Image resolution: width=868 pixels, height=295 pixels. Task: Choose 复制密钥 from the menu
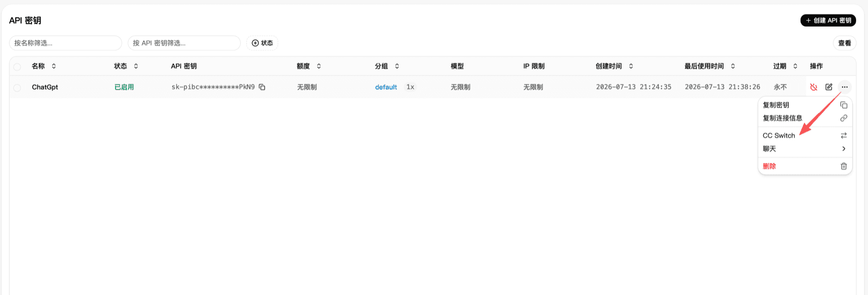pyautogui.click(x=805, y=105)
